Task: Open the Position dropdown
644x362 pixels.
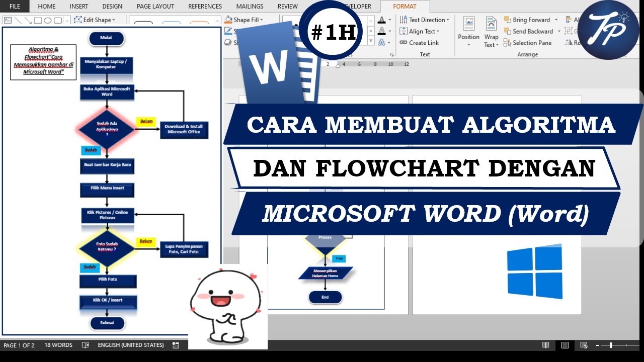Action: 468,32
